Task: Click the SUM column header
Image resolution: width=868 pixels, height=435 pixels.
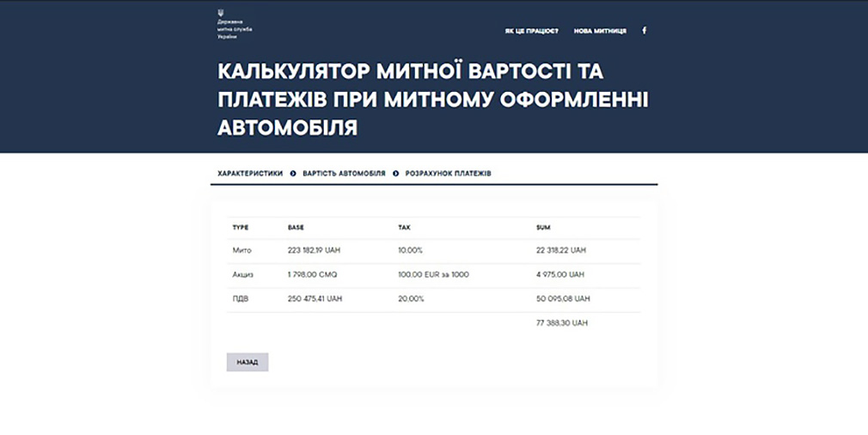Action: click(543, 228)
